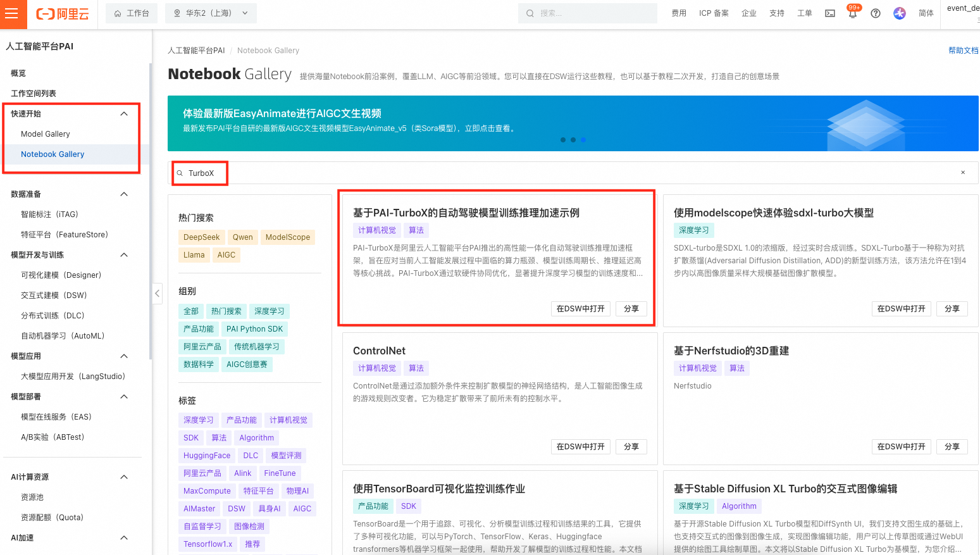Collapse the 数据准备 section

(x=124, y=194)
